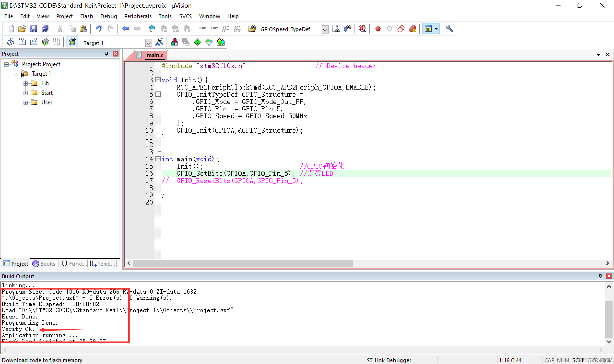Viewport: 614px width, 364px height.
Task: Pin the Project panel with the pushpin
Action: (106, 53)
